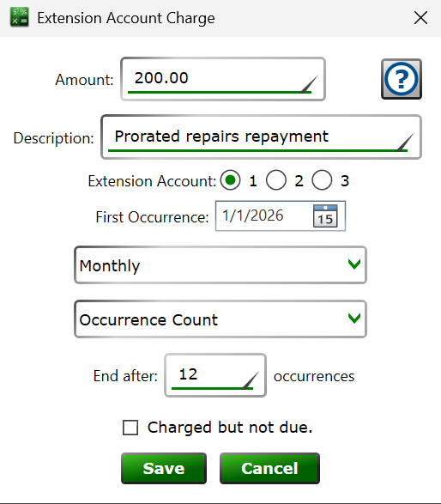Select Extension Account 2 radio button
The image size is (441, 504).
(x=276, y=180)
